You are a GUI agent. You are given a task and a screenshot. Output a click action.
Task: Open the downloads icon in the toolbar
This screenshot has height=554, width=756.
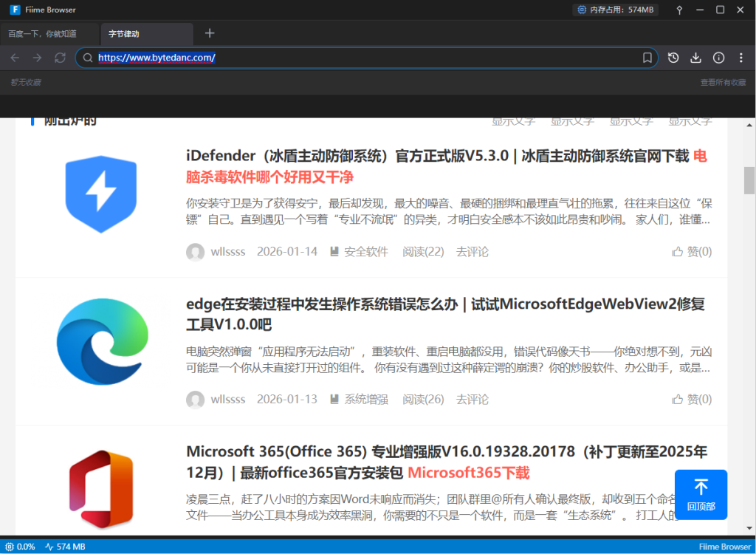pyautogui.click(x=695, y=58)
